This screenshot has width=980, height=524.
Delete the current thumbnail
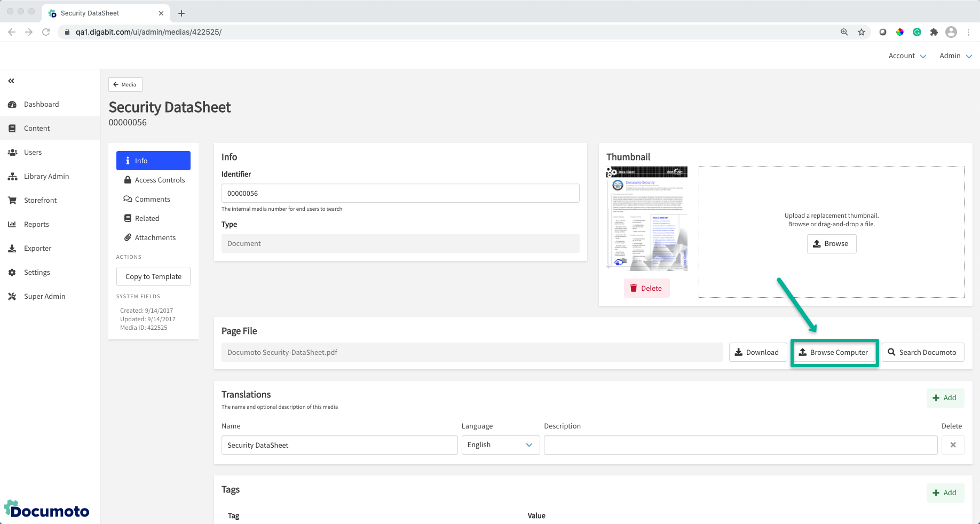pyautogui.click(x=646, y=289)
